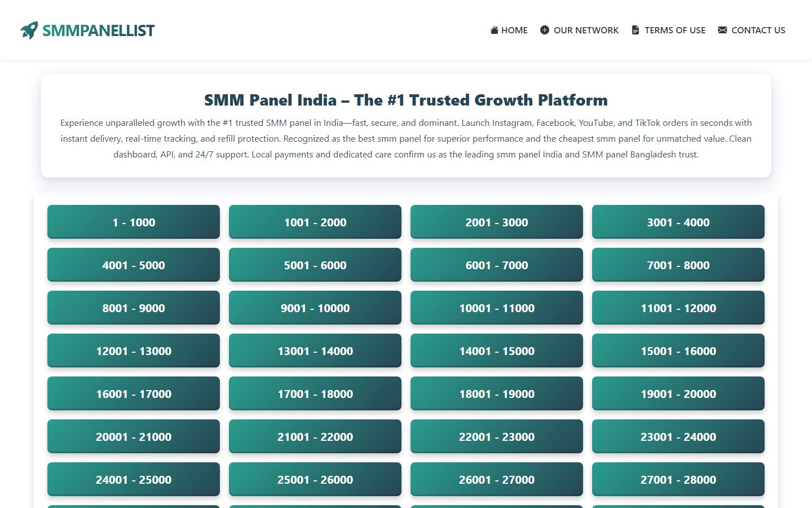The width and height of the screenshot is (812, 508).
Task: Click the envelope icon beside Contact Us
Action: pos(722,30)
